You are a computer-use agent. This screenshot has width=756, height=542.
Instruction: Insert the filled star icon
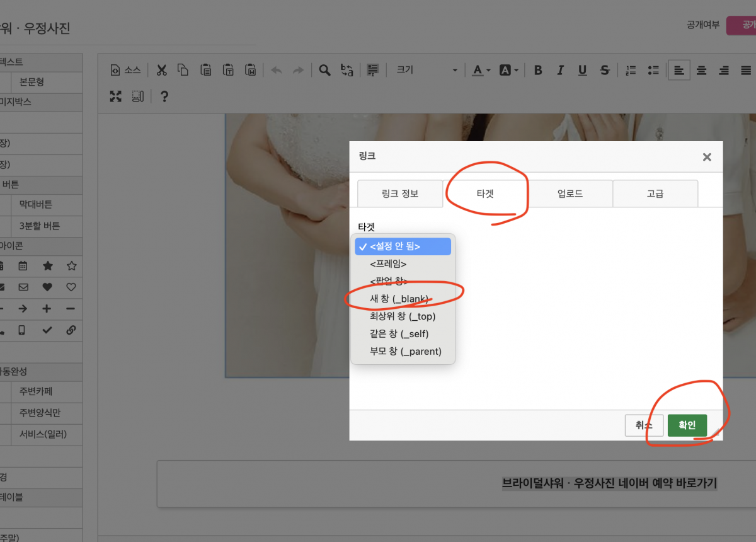[x=47, y=266]
